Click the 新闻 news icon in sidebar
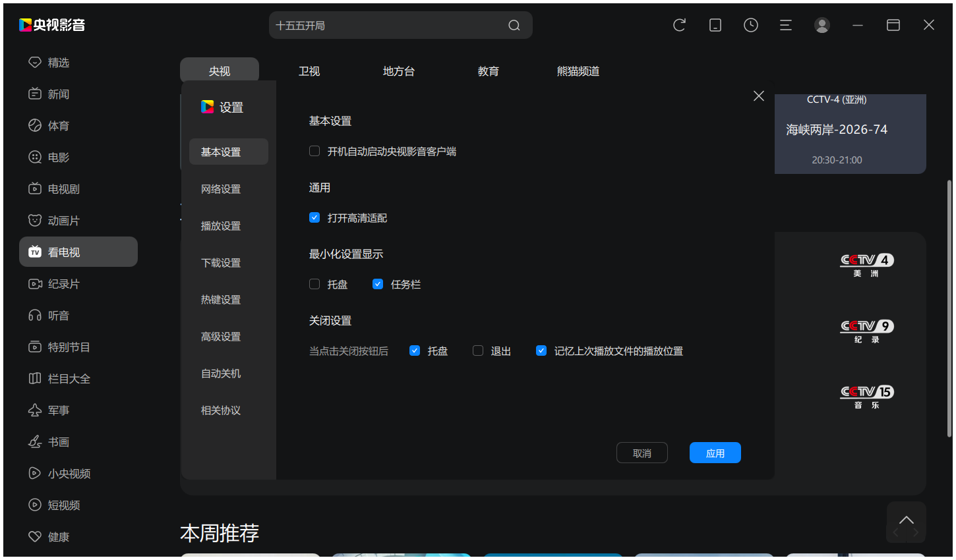Viewport: 956px width, 560px height. pyautogui.click(x=35, y=94)
